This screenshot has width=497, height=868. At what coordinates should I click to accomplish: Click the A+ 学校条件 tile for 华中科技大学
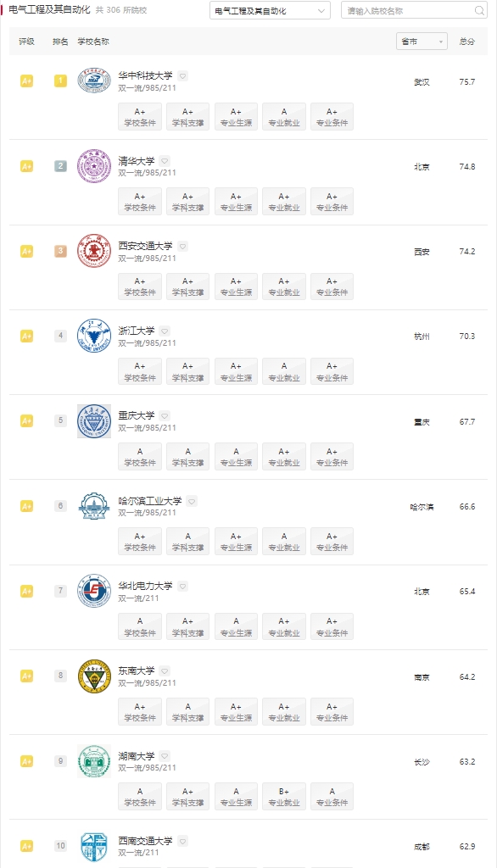coord(140,117)
